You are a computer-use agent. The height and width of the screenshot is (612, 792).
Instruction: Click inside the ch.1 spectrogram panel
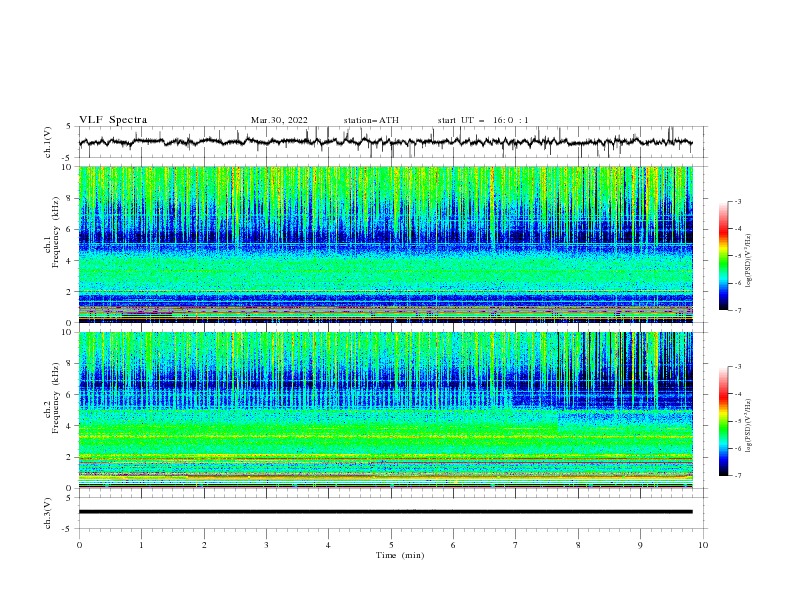click(385, 244)
